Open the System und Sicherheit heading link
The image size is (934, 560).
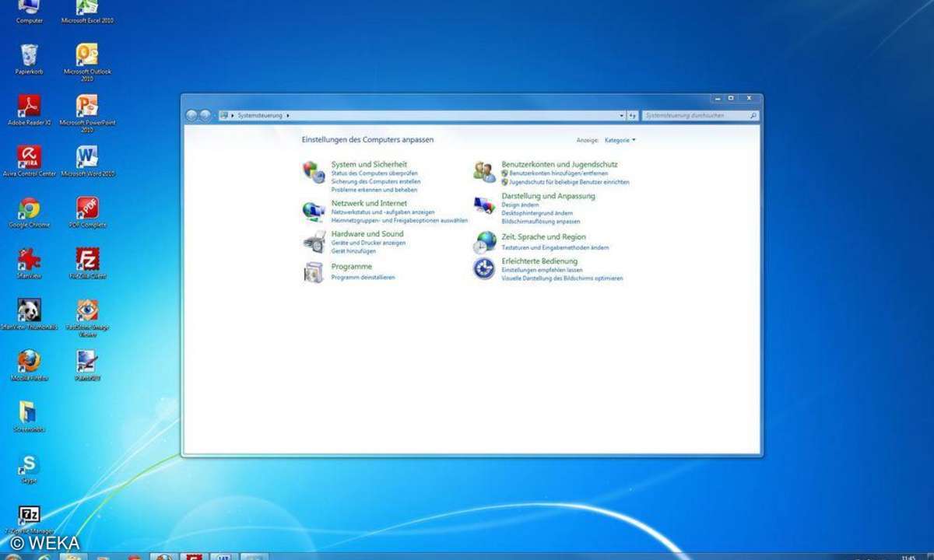point(369,164)
